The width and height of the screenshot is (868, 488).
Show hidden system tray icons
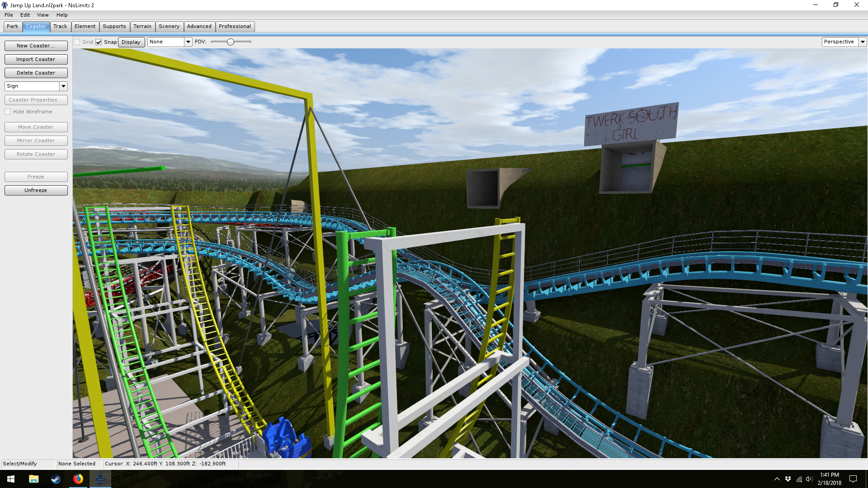(777, 479)
